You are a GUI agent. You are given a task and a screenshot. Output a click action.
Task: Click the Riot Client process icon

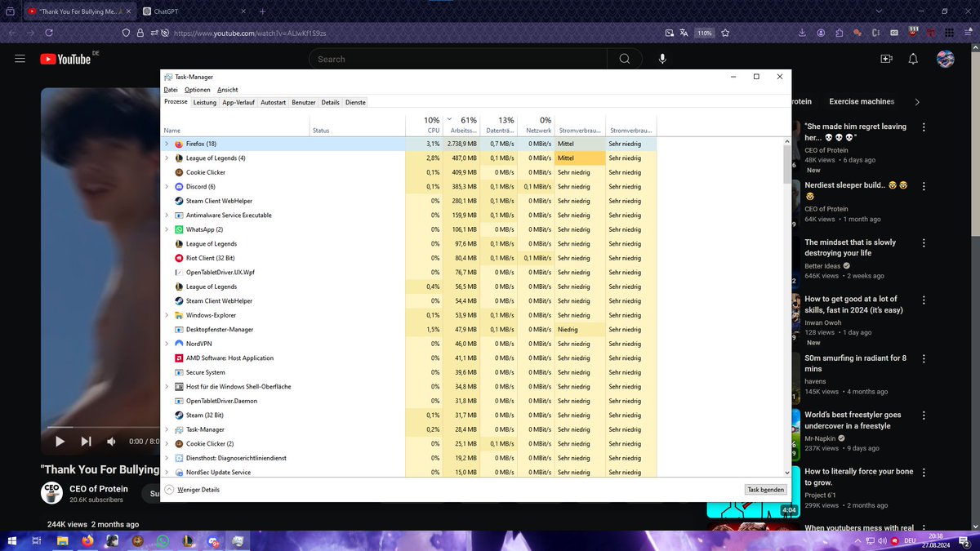(179, 258)
